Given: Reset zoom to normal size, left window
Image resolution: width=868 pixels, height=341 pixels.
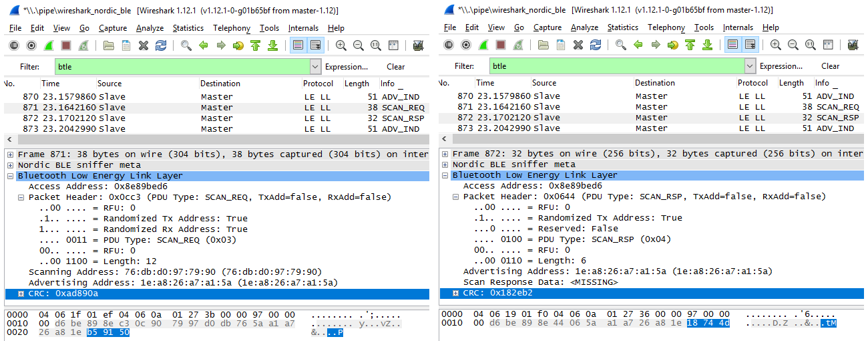Looking at the screenshot, I should tap(376, 45).
